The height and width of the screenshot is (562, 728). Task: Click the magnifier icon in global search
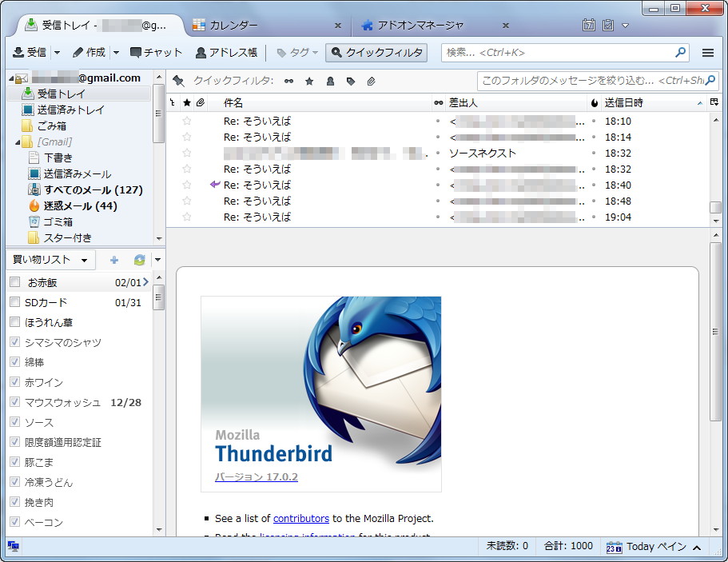point(680,52)
